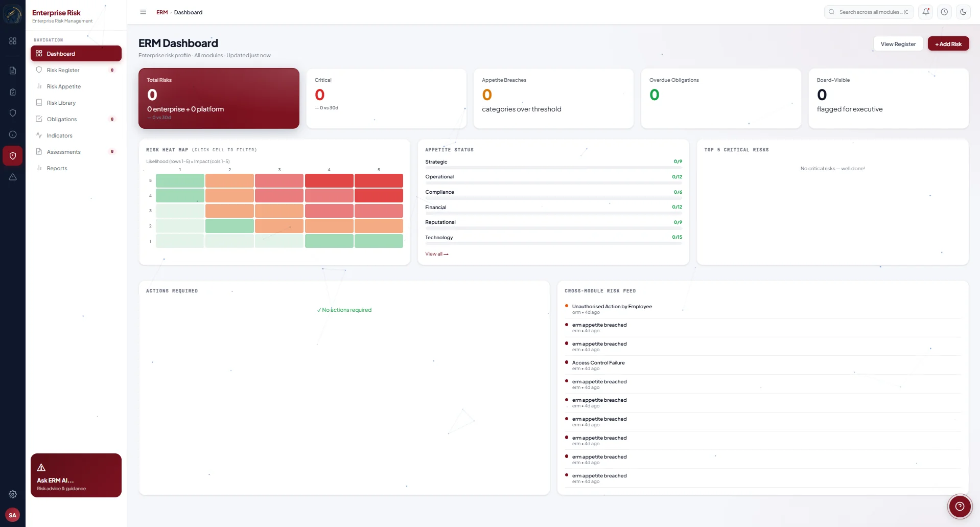Open the notifications bell icon
The height and width of the screenshot is (527, 980).
[926, 12]
